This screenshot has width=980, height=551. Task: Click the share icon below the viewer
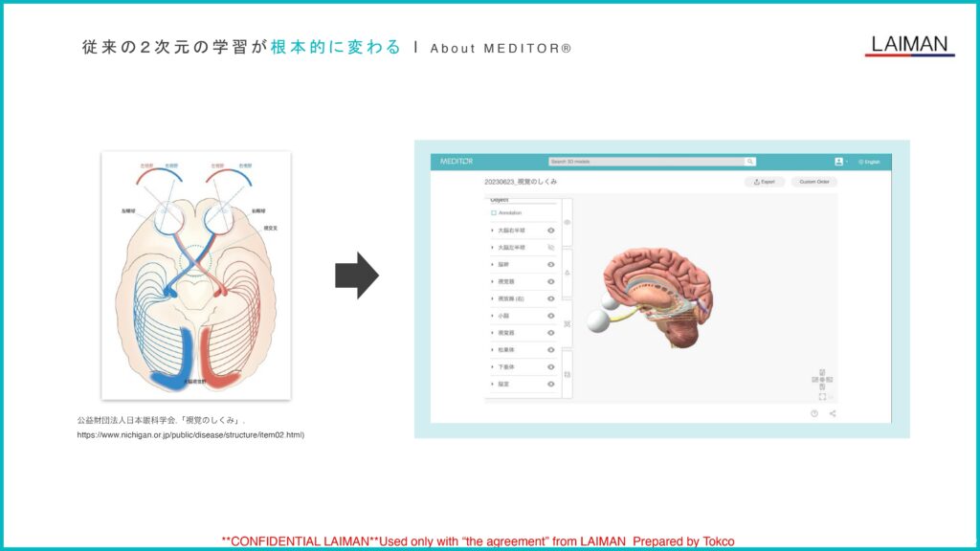coord(833,413)
